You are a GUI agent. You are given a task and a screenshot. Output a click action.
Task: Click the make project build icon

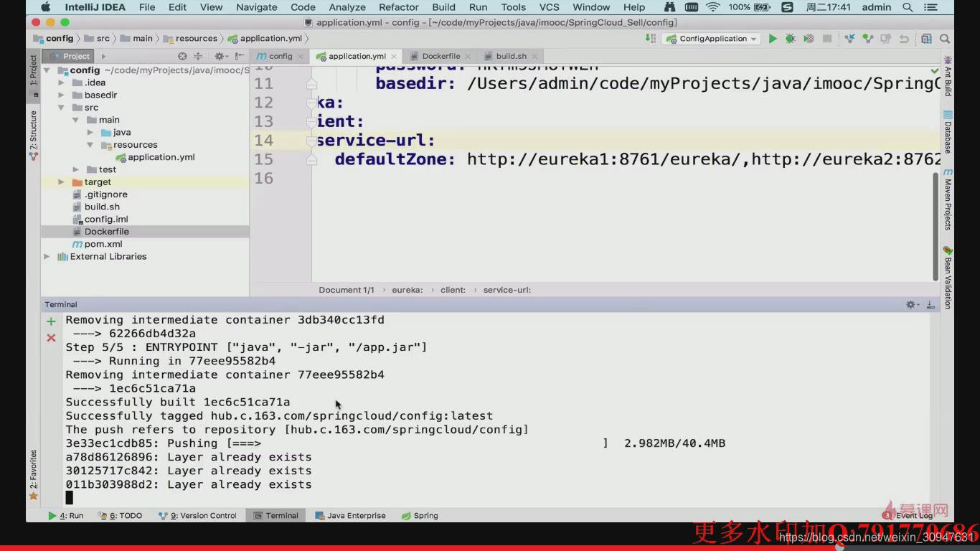[x=649, y=39]
